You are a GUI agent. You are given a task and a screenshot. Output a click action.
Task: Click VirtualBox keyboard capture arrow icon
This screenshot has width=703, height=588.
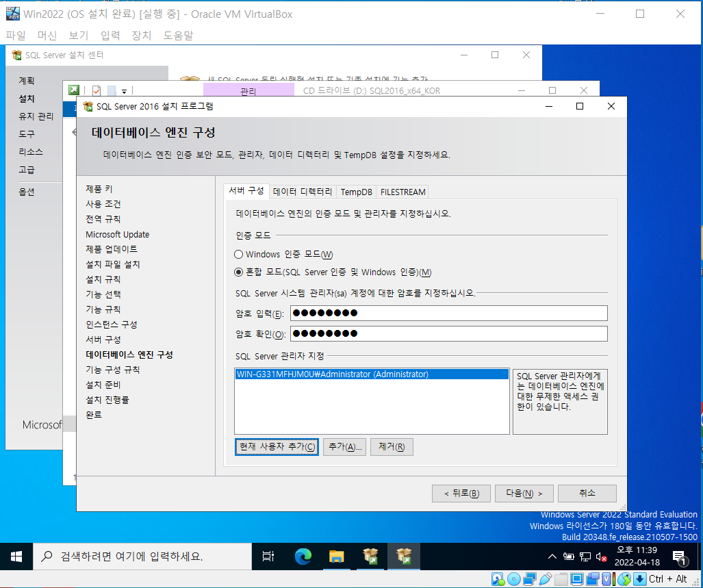(x=640, y=578)
